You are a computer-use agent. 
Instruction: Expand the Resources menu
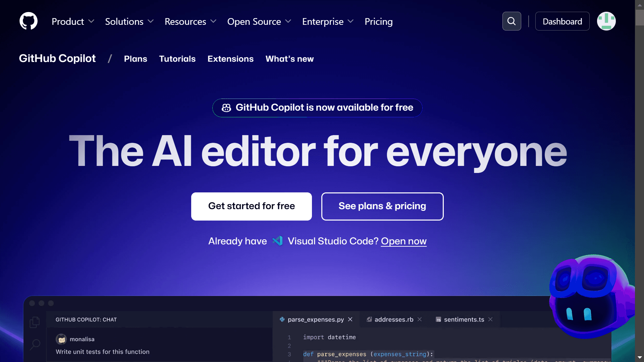pyautogui.click(x=191, y=21)
